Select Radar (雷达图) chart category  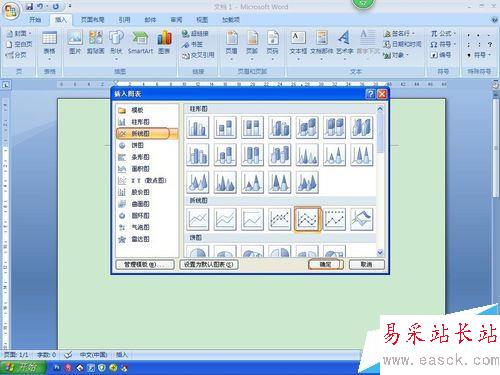147,239
